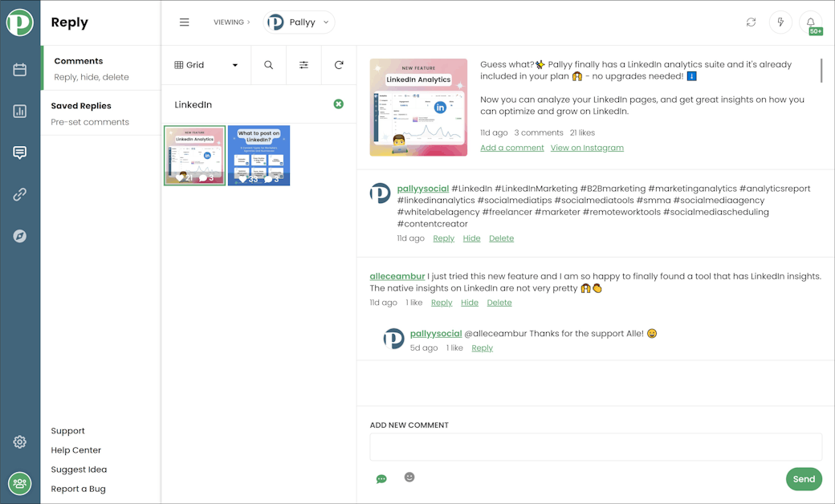Open alleceambur username link
Image resolution: width=835 pixels, height=504 pixels.
coord(397,276)
